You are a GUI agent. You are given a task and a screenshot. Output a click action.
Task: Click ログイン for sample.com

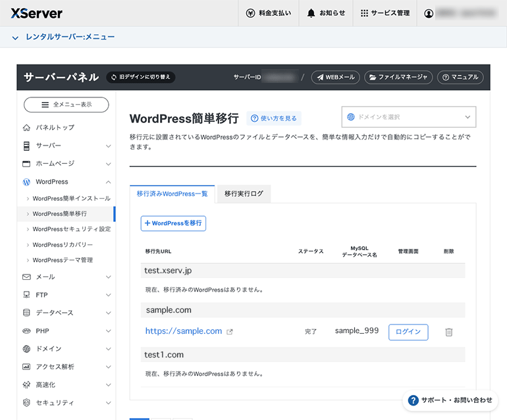click(x=408, y=332)
